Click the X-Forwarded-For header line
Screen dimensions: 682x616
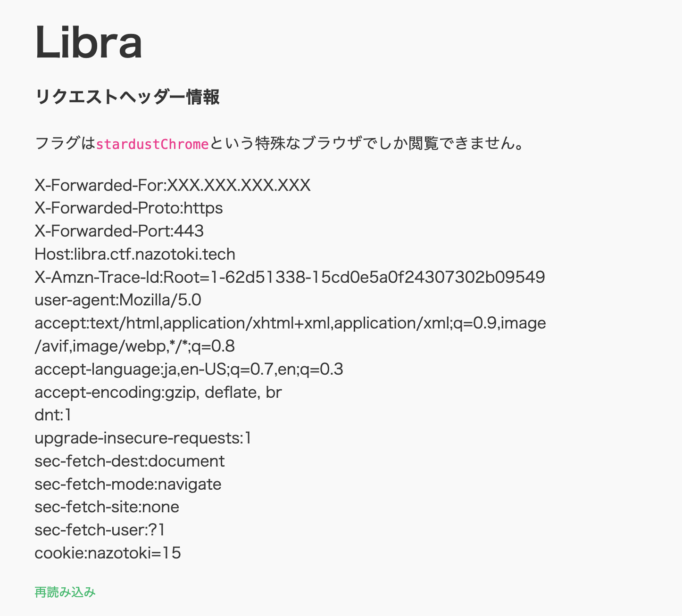coord(173,185)
